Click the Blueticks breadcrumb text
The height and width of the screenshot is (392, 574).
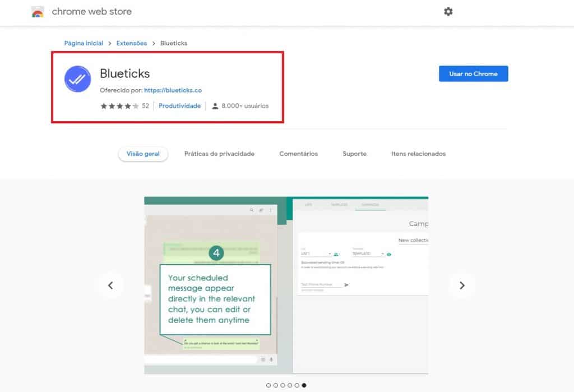pos(174,43)
